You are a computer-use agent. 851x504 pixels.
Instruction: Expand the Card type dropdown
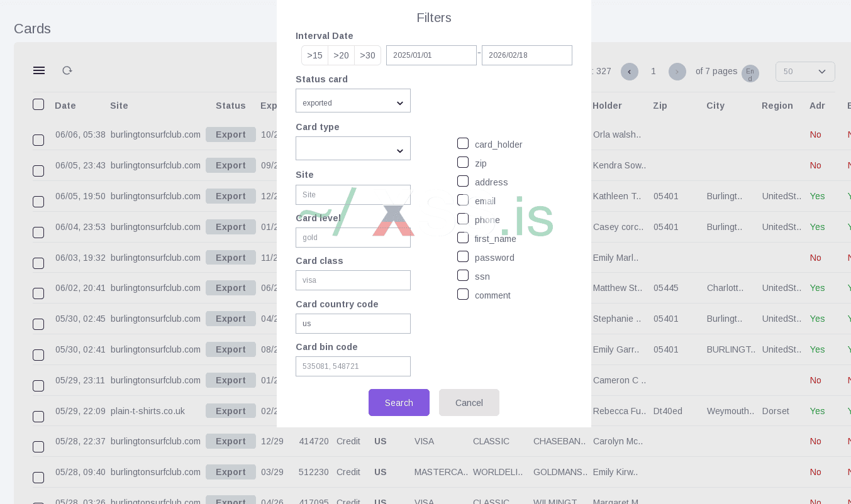[353, 148]
